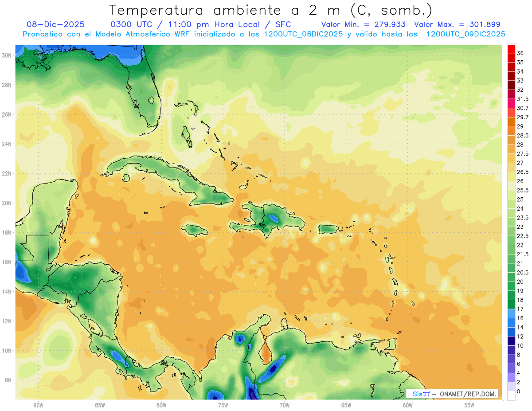
Task: Click legend value 10
Action: point(520,345)
